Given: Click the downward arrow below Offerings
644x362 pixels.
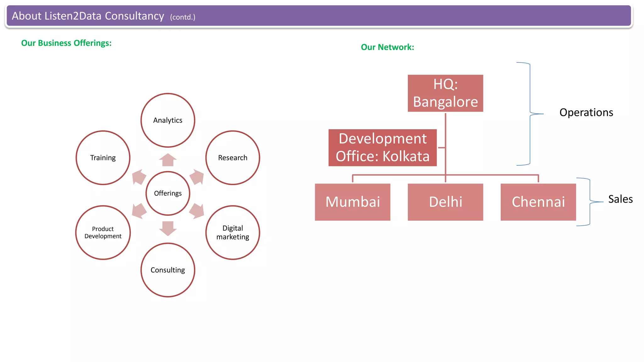Looking at the screenshot, I should click(x=168, y=228).
